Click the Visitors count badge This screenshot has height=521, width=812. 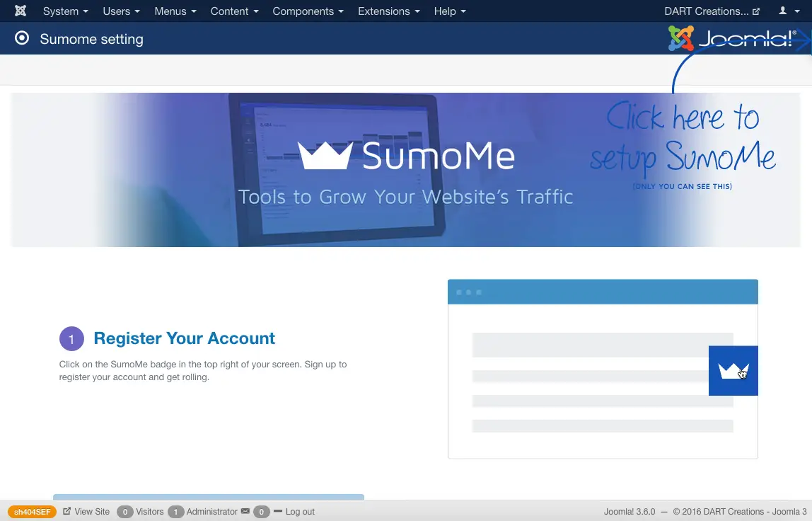(124, 512)
